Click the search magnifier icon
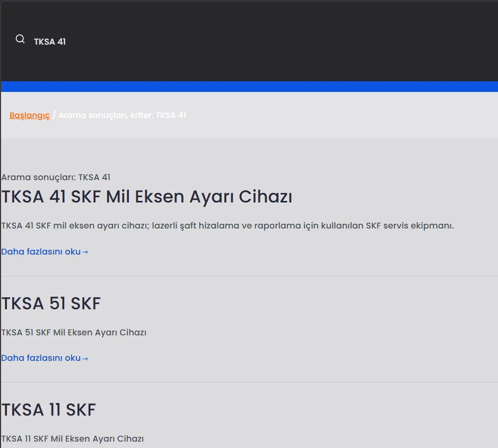 [x=20, y=39]
